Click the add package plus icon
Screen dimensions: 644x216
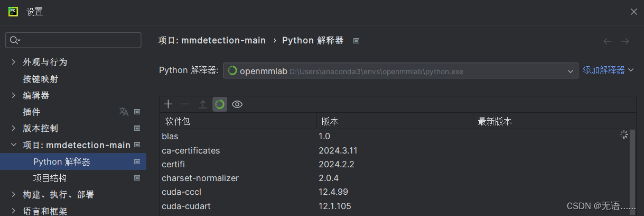(x=169, y=104)
